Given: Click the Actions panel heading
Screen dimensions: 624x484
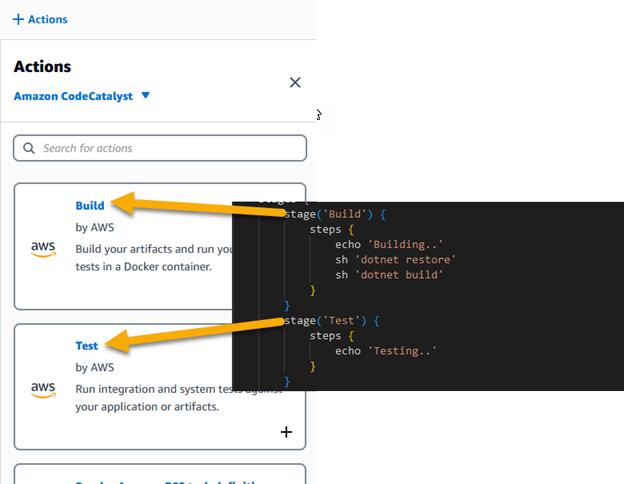Looking at the screenshot, I should (x=43, y=66).
